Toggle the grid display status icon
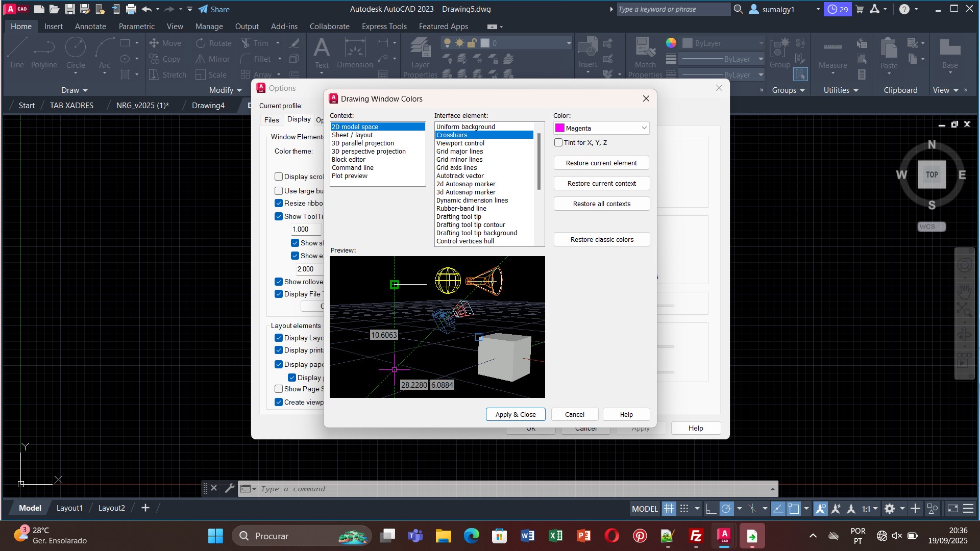The width and height of the screenshot is (980, 551). (x=669, y=509)
